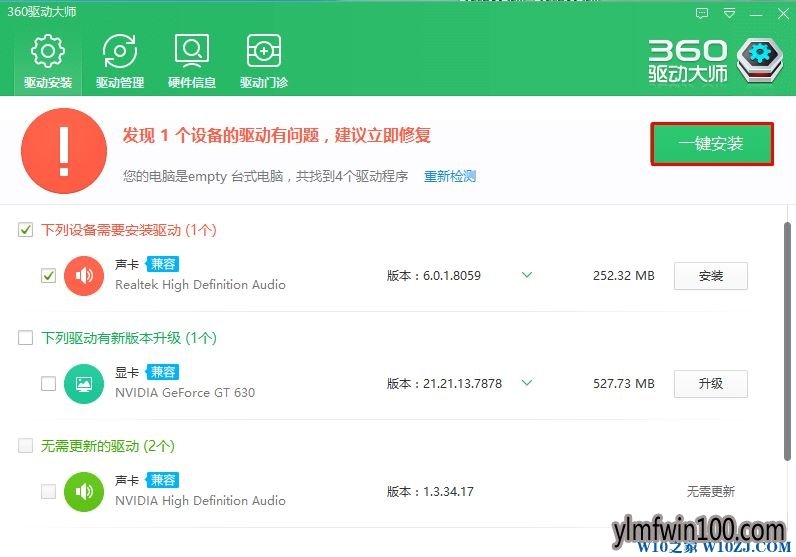Click the NVIDIA High Definition Audio name
This screenshot has width=796, height=557.
tap(200, 501)
